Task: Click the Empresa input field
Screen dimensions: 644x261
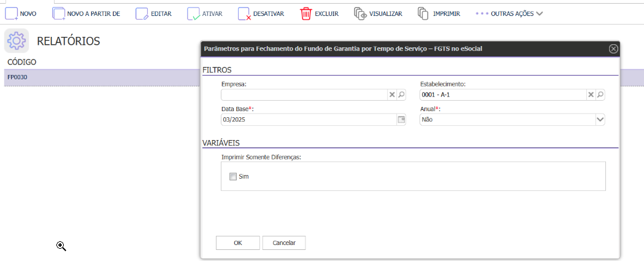Action: click(x=304, y=95)
